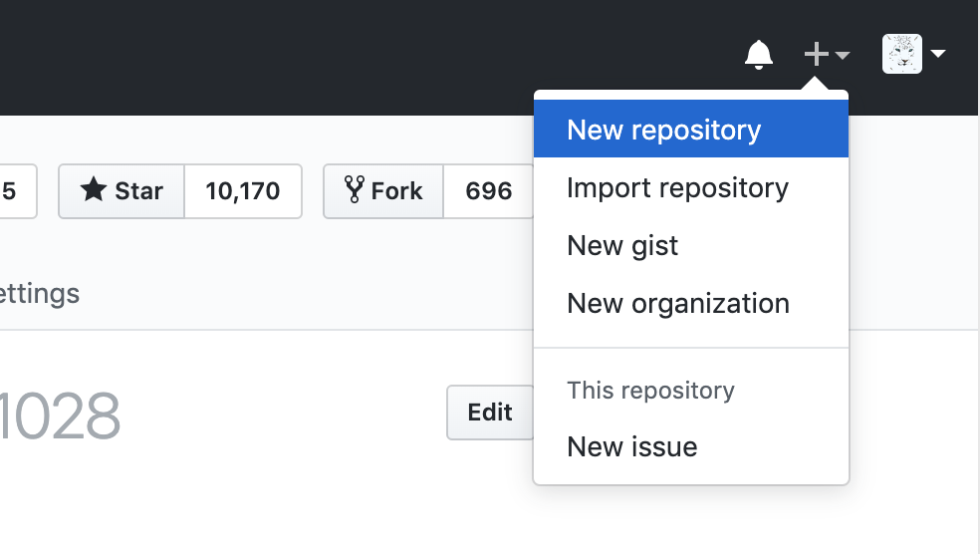This screenshot has height=554, width=980.
Task: Click the fork icon on Fork button
Action: (354, 189)
